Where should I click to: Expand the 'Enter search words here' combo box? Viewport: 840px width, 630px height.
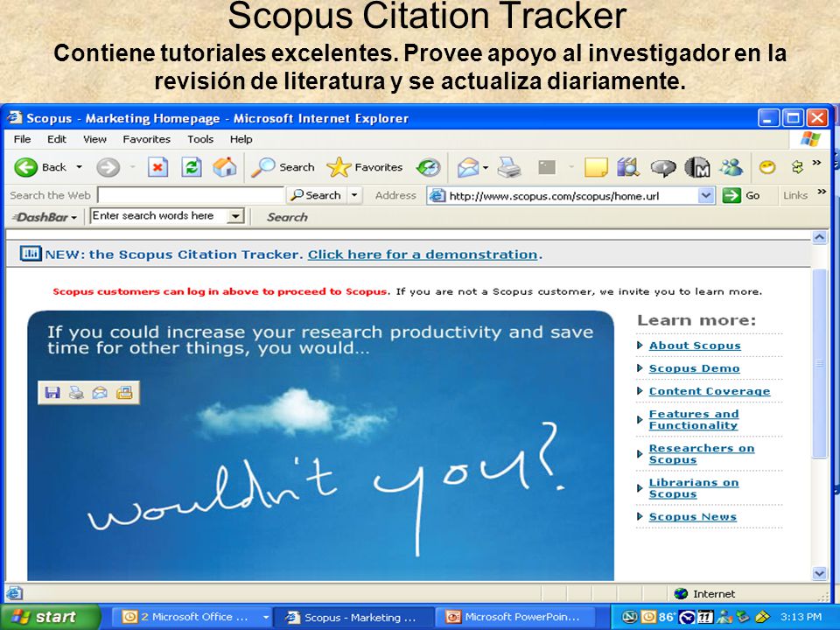(234, 216)
